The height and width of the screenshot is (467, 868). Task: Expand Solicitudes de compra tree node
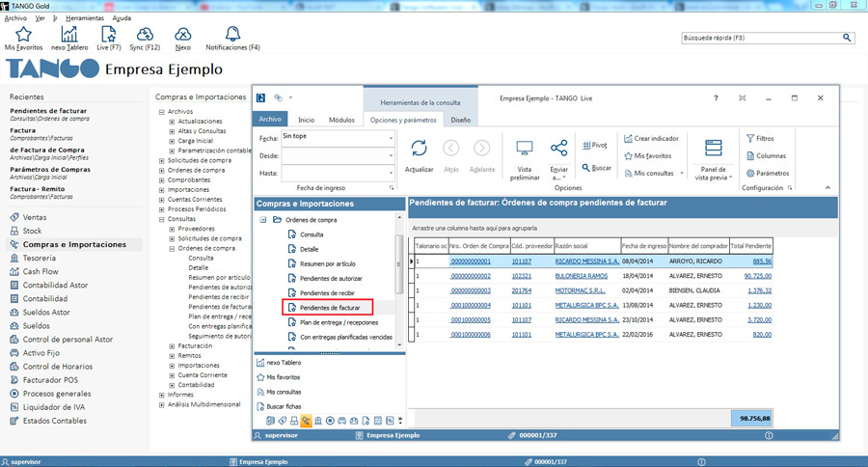pyautogui.click(x=162, y=161)
